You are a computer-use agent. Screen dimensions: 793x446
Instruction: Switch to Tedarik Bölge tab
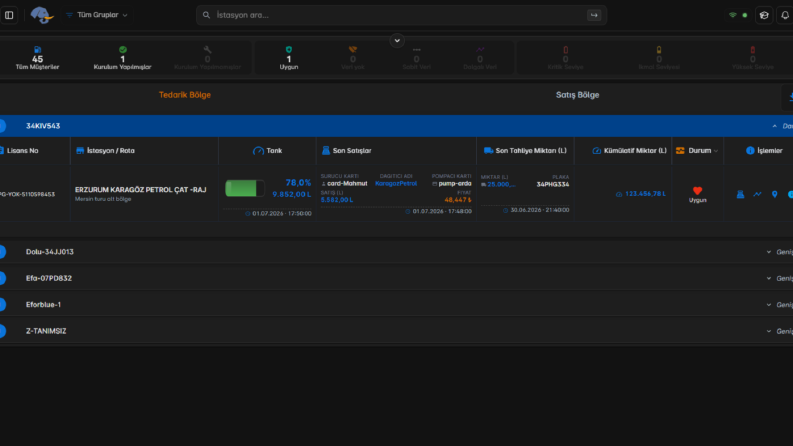(x=185, y=95)
